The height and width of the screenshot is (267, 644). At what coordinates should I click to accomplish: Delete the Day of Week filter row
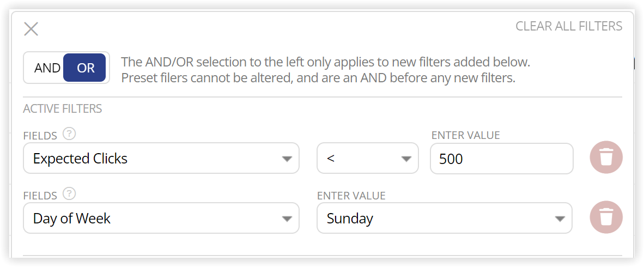(606, 217)
